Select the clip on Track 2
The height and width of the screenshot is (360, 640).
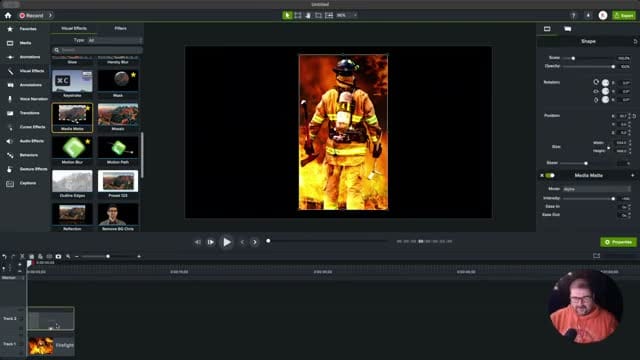point(51,318)
